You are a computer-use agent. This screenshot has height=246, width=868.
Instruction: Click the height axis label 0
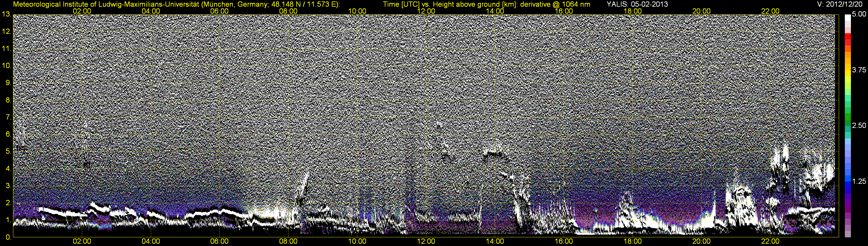pos(8,237)
